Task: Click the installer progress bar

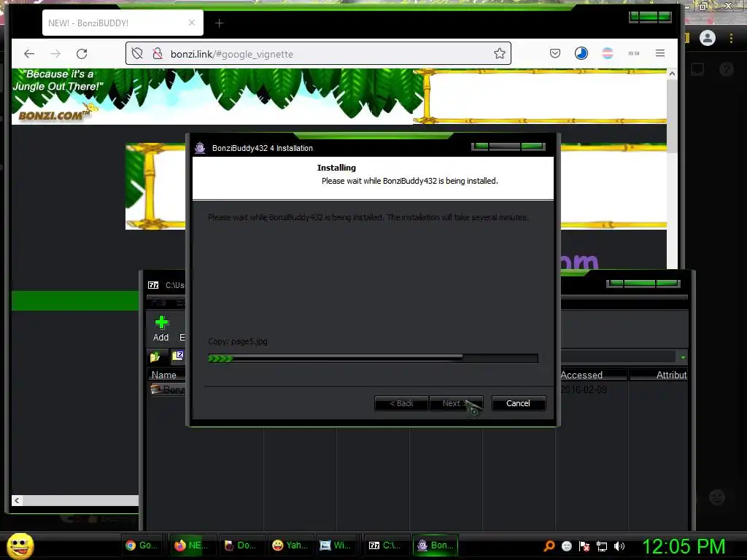Action: (373, 358)
